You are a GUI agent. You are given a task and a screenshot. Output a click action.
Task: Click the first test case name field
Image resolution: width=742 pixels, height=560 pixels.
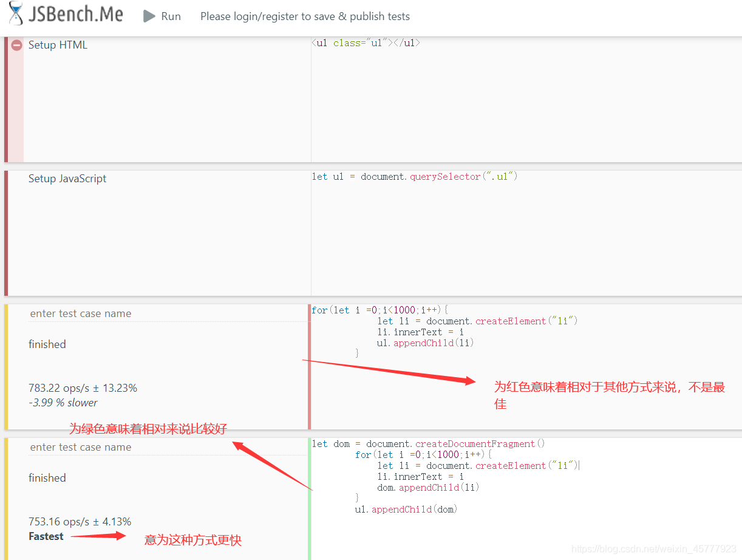(x=167, y=313)
